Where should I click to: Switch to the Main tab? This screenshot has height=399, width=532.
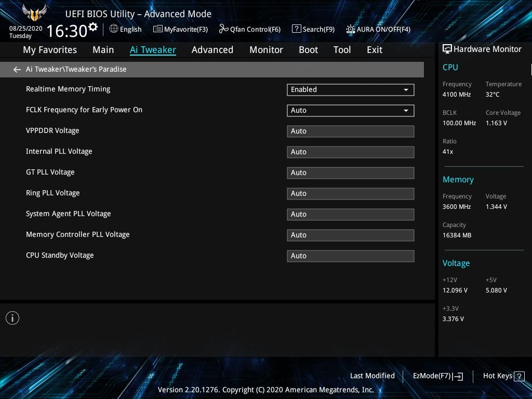pos(103,50)
